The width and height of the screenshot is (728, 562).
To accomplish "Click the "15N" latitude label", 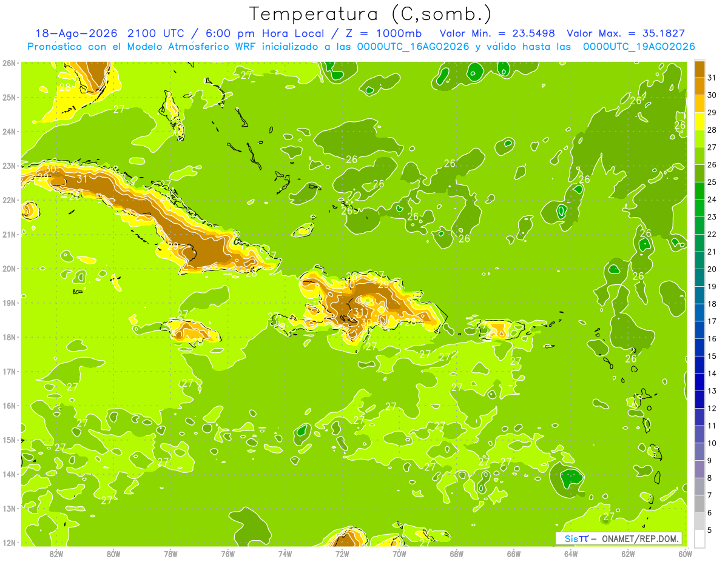I will coord(9,440).
